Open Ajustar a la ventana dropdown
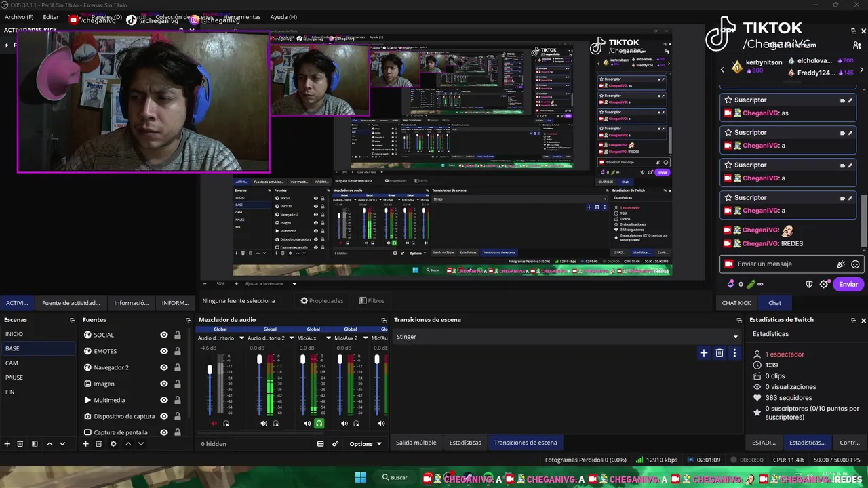868x488 pixels. (294, 283)
